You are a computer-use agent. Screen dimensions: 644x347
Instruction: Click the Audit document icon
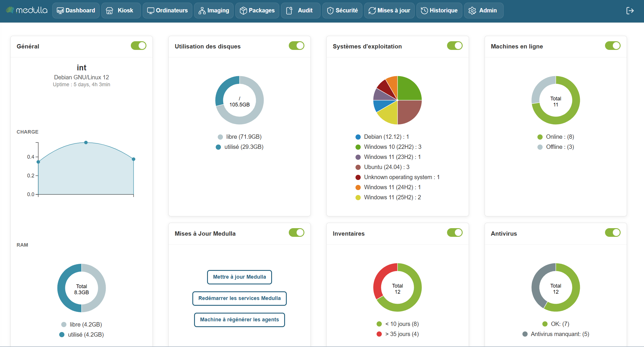click(289, 11)
